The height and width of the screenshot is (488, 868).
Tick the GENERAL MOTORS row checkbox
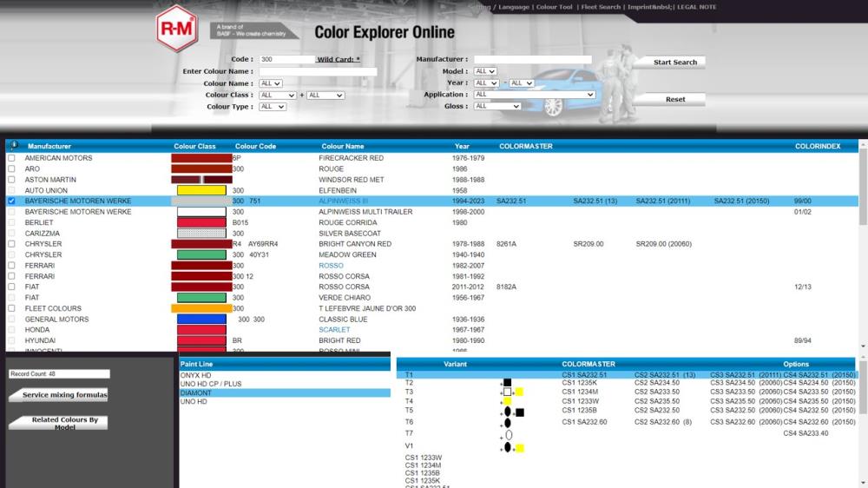click(x=11, y=319)
